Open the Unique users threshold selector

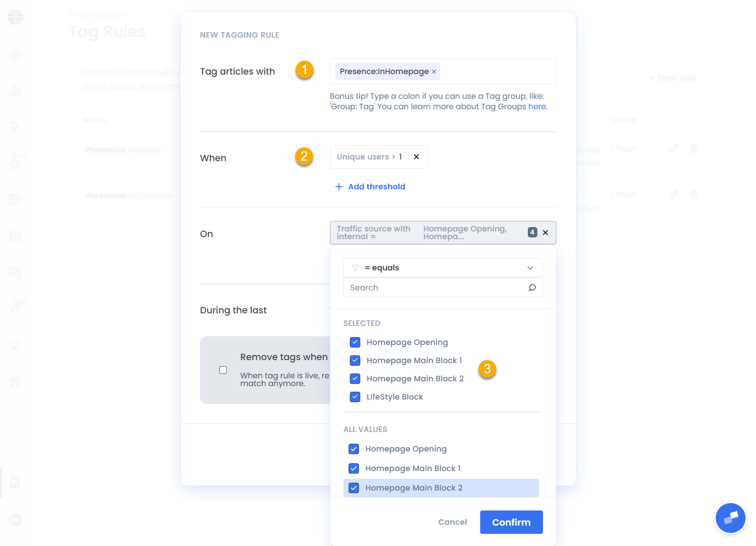[369, 157]
